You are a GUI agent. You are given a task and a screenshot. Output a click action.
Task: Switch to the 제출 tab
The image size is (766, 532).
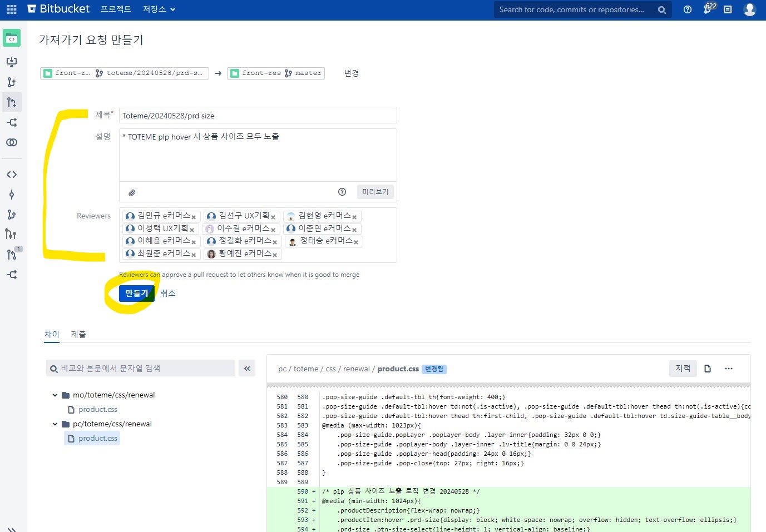(x=78, y=334)
